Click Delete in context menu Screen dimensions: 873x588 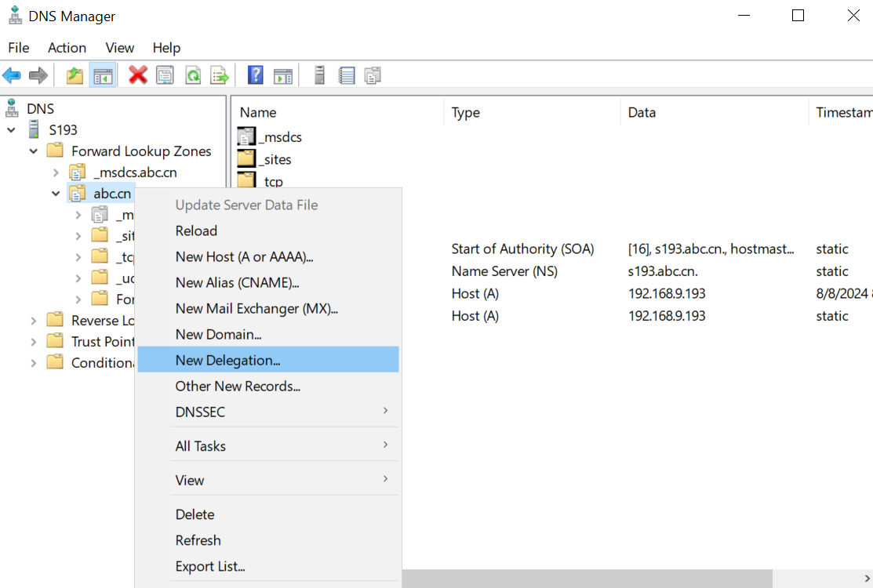click(x=267, y=514)
